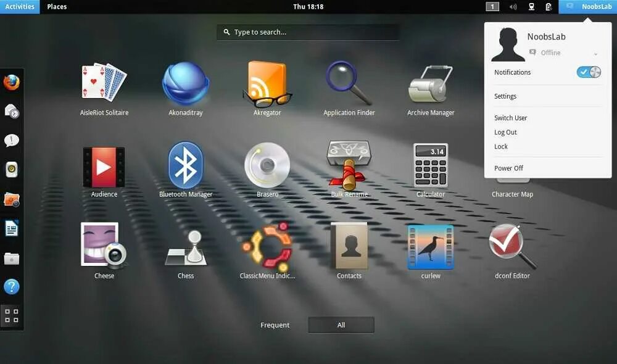
Task: Open the Places menu
Action: (x=57, y=7)
